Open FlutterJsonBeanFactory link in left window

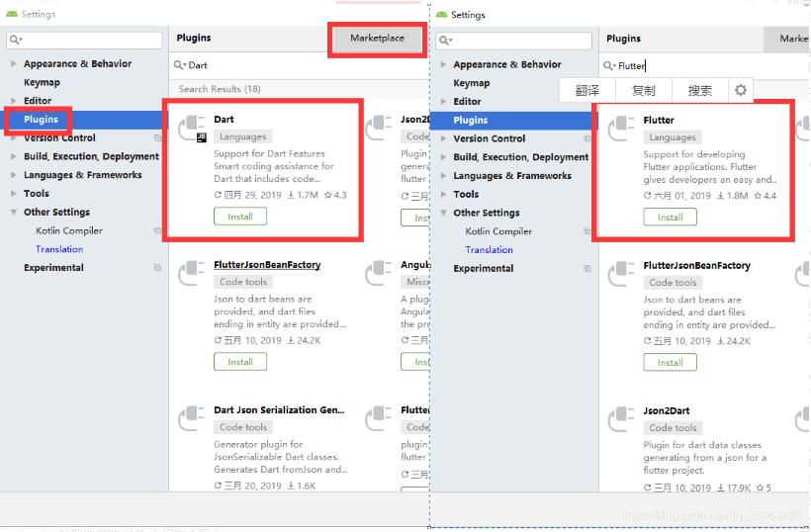[267, 265]
